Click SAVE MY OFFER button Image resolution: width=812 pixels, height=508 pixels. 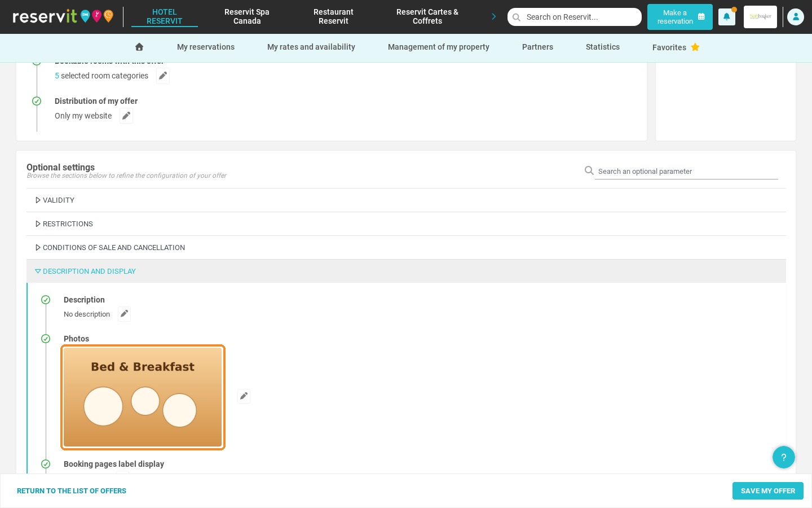tap(768, 491)
